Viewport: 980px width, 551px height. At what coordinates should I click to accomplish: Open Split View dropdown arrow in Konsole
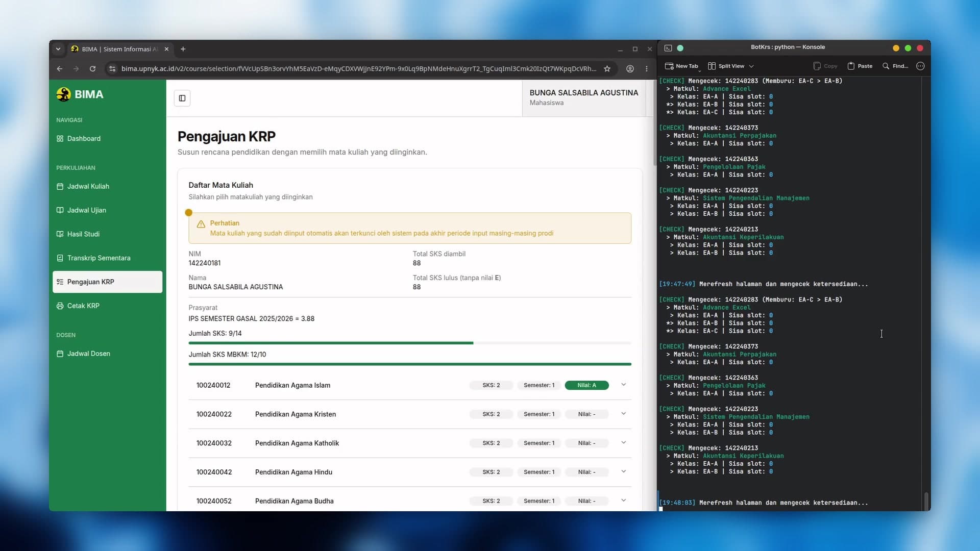point(751,66)
